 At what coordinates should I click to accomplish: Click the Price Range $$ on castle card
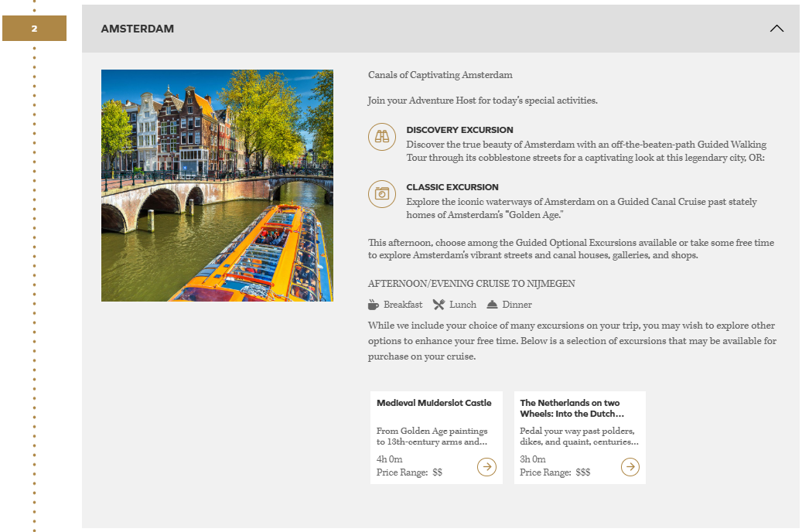(x=409, y=472)
